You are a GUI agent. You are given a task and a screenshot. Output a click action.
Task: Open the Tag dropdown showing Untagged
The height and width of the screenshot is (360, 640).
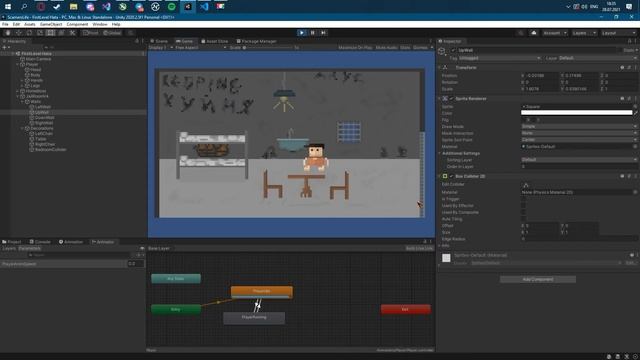tap(500, 58)
